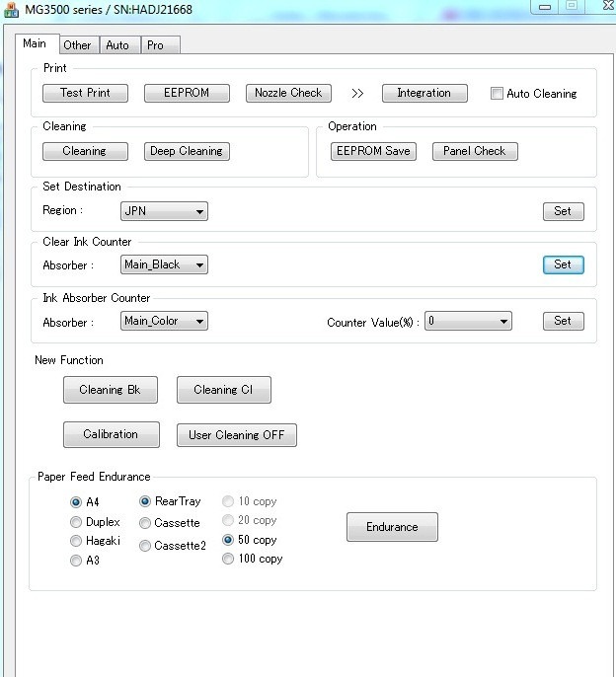The image size is (616, 677).
Task: Run a Test Print
Action: pos(85,93)
